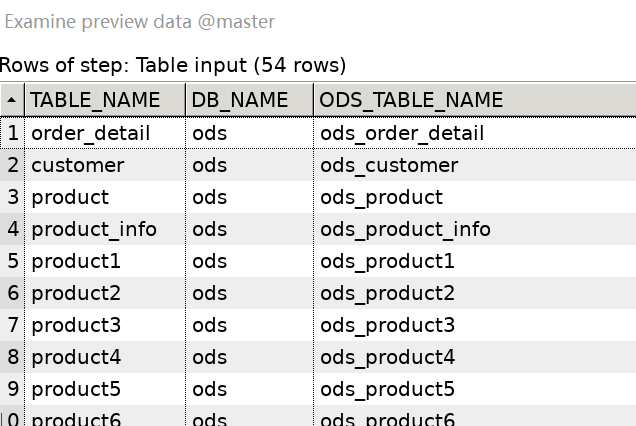Click the ods_product4 cell

pyautogui.click(x=387, y=357)
